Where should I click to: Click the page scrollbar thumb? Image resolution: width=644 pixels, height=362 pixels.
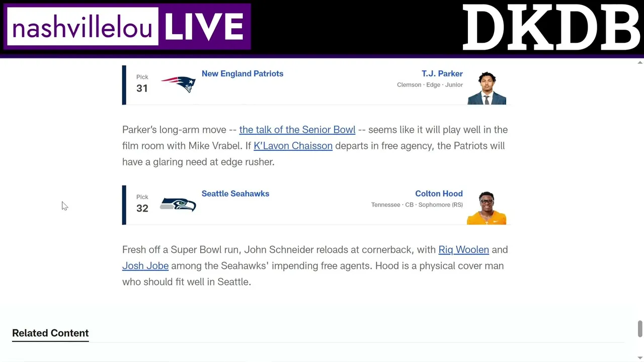coord(640,329)
